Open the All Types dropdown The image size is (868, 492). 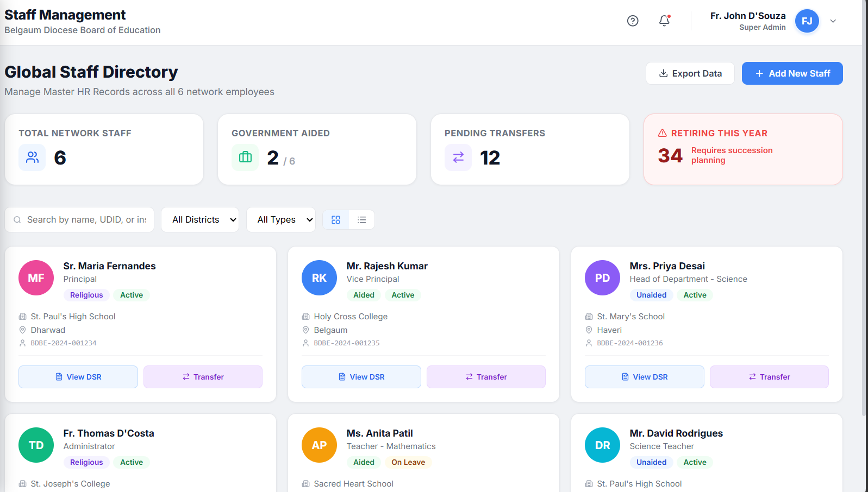[x=281, y=219]
